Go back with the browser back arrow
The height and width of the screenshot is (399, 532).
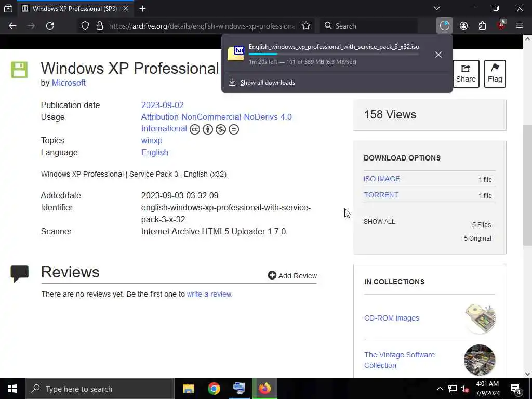(x=12, y=26)
